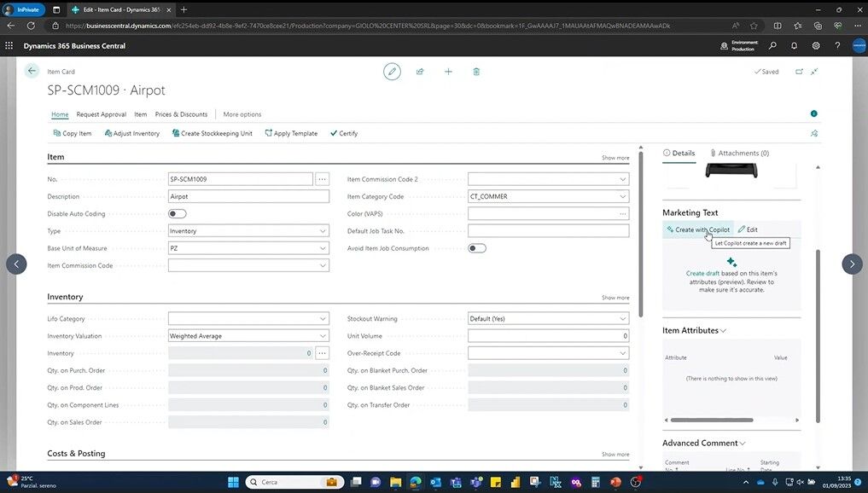Toggle Disable Auto Coding switch
Screen dimensions: 868x493
[x=178, y=213]
